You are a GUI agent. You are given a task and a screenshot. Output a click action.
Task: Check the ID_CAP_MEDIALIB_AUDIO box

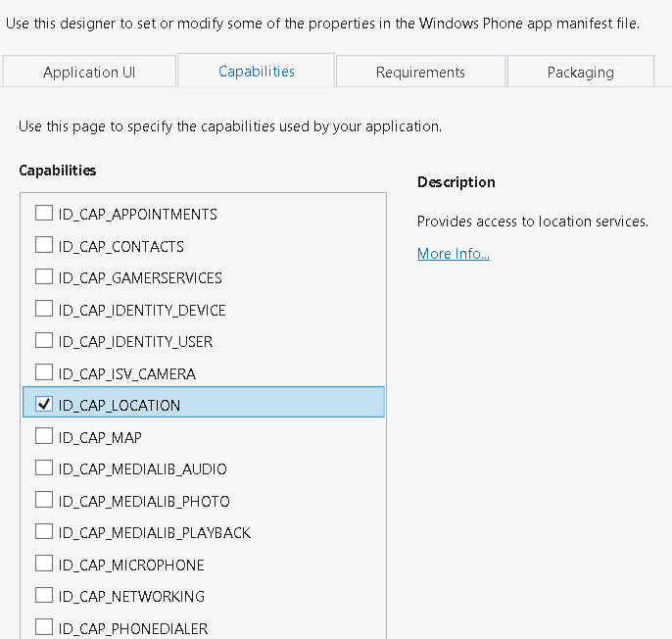(44, 467)
